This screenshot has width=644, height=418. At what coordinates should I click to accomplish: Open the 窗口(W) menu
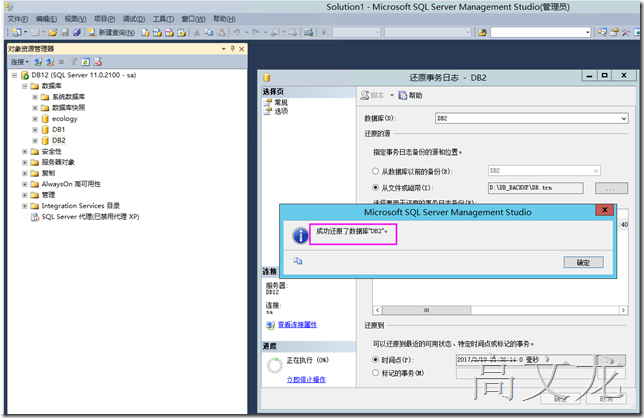pos(193,19)
